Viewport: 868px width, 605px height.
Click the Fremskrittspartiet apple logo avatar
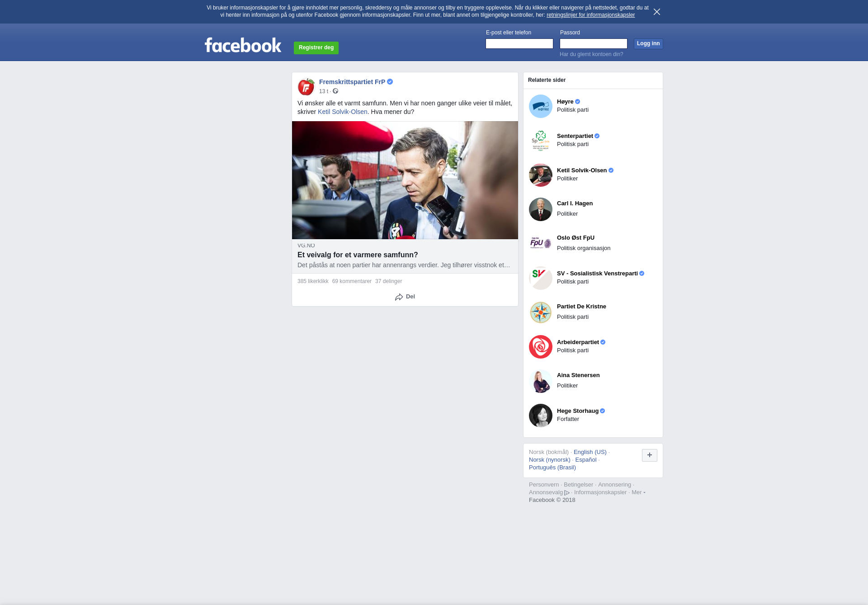[x=306, y=86]
